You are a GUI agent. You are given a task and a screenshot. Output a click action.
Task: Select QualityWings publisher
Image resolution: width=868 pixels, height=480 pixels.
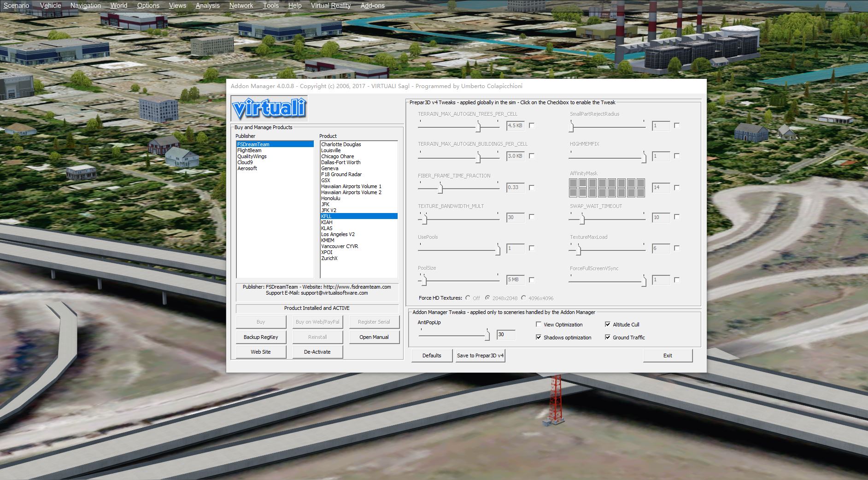coord(275,156)
